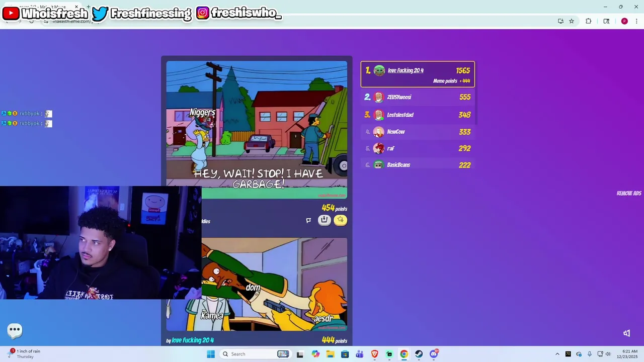Select BasicBeans leaderboard row
644x362 pixels.
click(418, 165)
